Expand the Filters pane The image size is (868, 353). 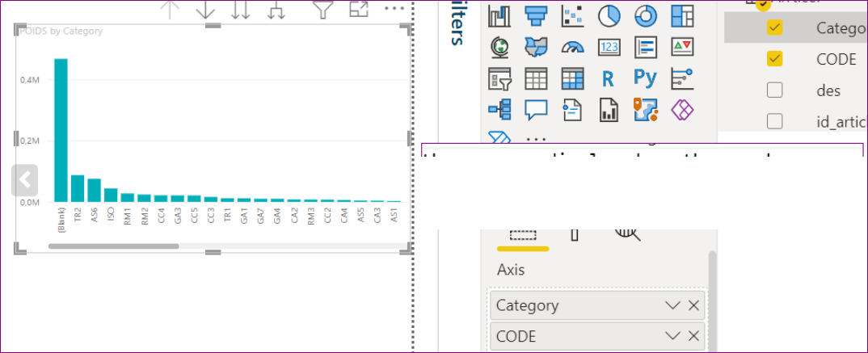[x=456, y=23]
